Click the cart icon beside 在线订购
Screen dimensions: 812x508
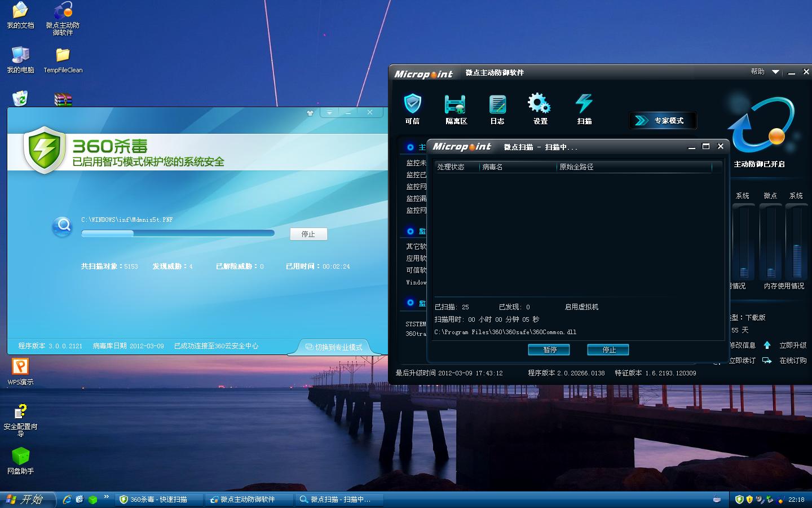tap(767, 360)
